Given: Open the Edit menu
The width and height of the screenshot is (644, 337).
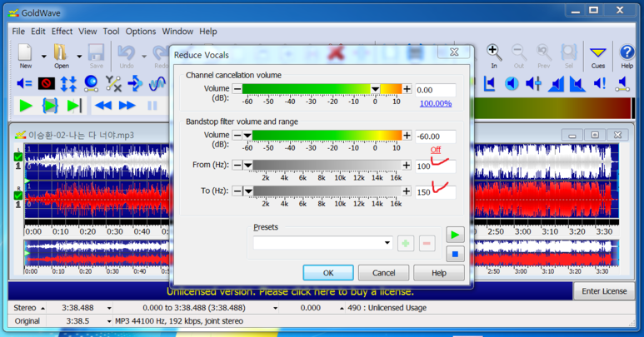Looking at the screenshot, I should [x=38, y=31].
